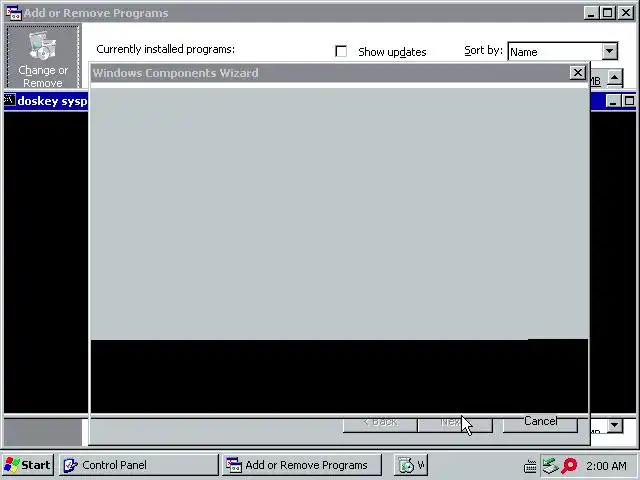
Task: Close the Add or Remove Programs window
Action: (x=626, y=13)
